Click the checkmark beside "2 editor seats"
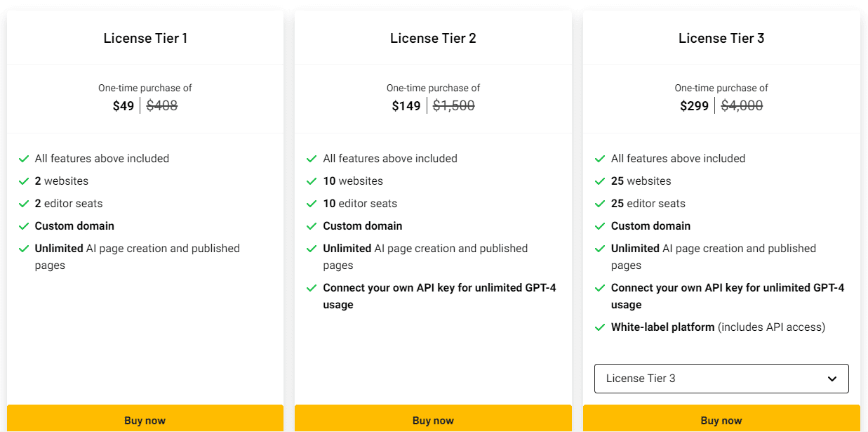 24,204
